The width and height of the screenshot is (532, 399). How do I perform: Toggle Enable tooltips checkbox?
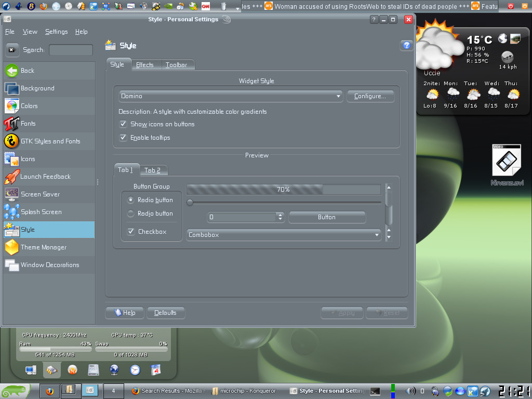pos(123,137)
